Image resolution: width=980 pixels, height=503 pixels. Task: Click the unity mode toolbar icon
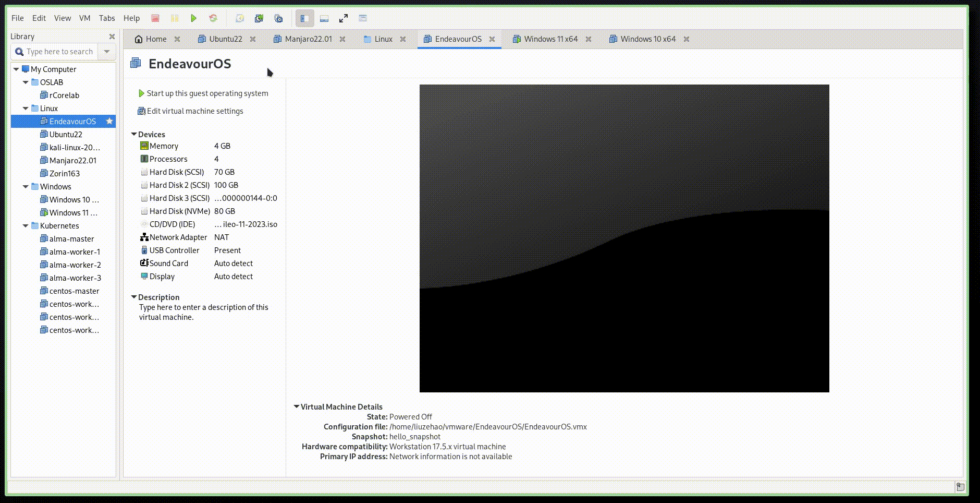363,18
